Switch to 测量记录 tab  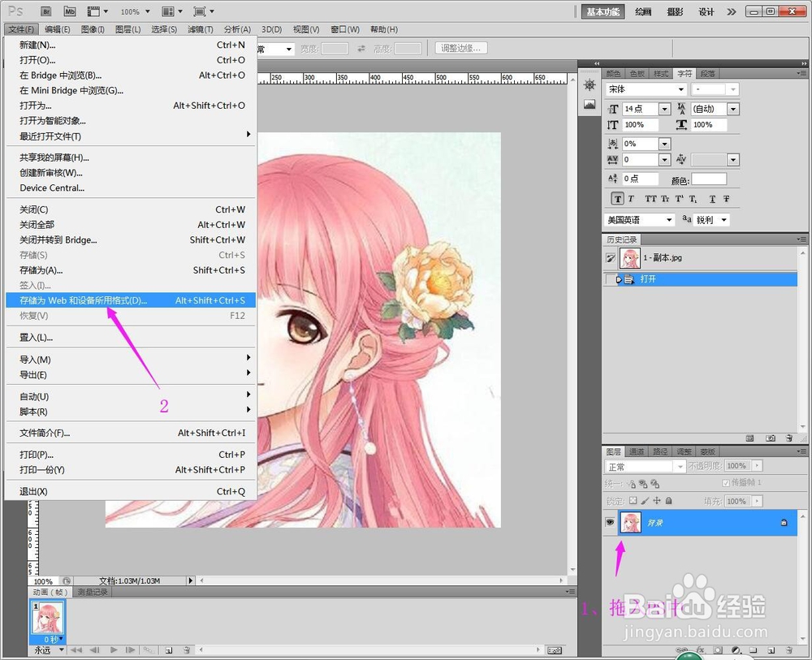pos(93,592)
